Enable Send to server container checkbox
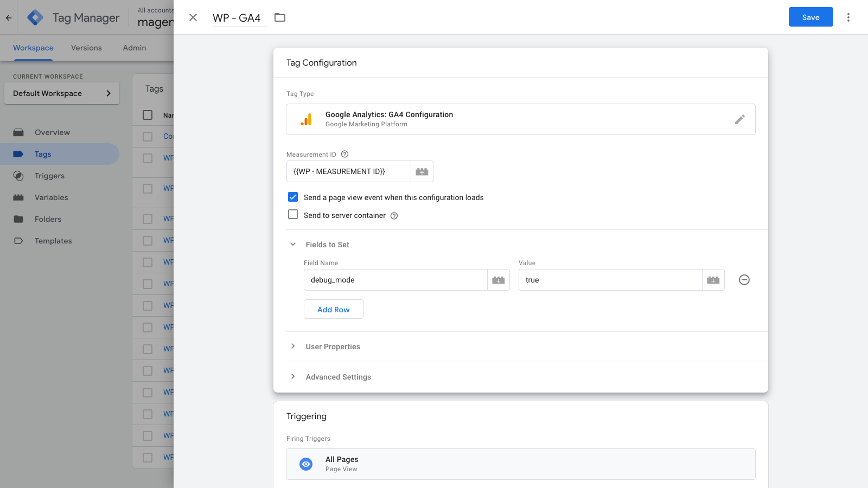Image resolution: width=868 pixels, height=488 pixels. 293,215
